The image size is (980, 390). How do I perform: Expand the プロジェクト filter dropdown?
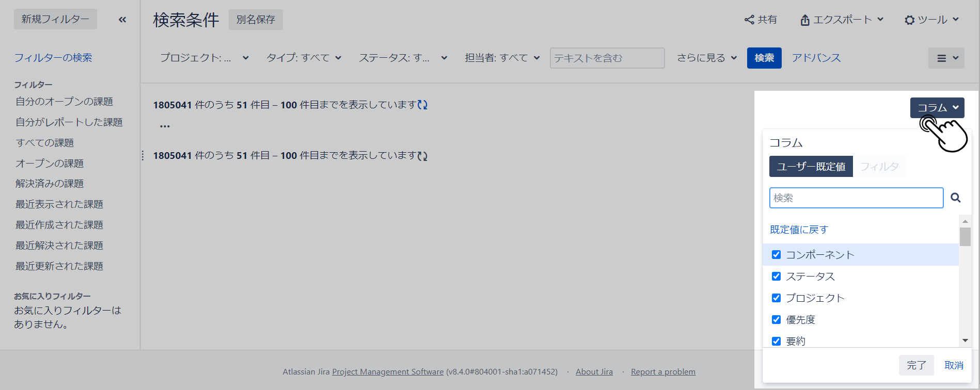pos(204,58)
